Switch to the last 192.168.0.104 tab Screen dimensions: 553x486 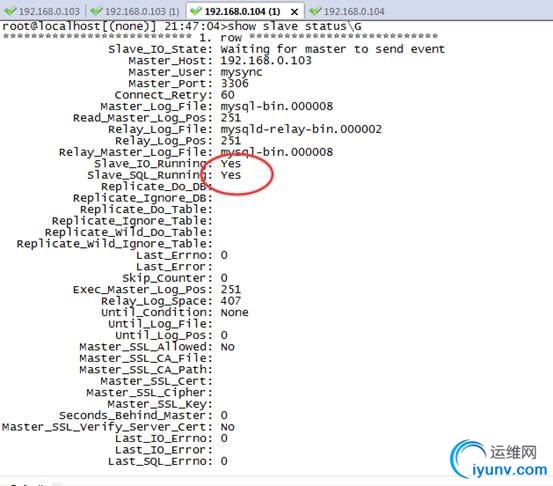[x=347, y=11]
